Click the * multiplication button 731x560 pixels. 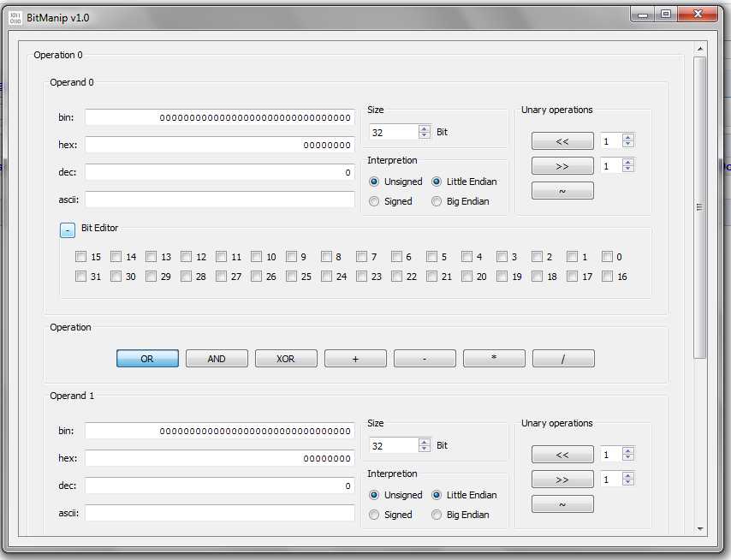pos(494,359)
